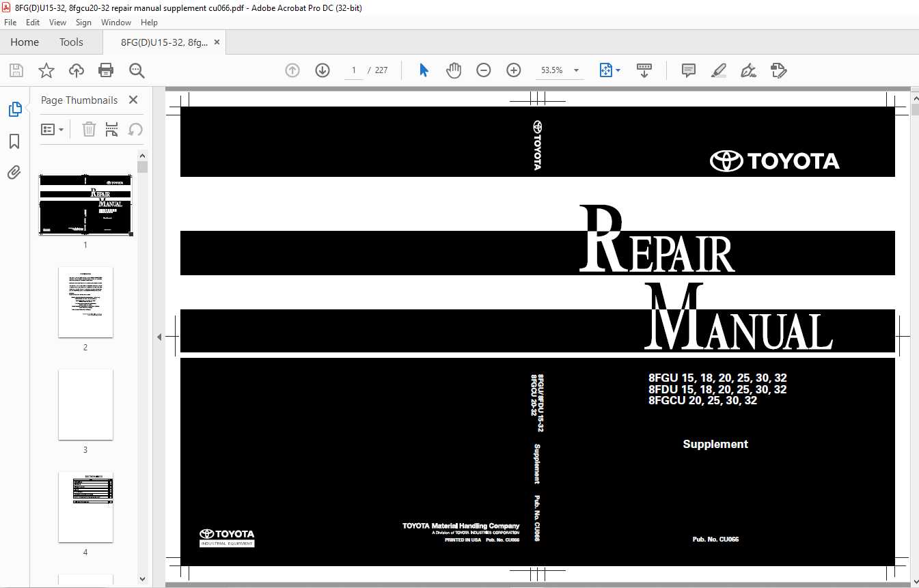
Task: Open the Find text magnifier
Action: coord(137,70)
